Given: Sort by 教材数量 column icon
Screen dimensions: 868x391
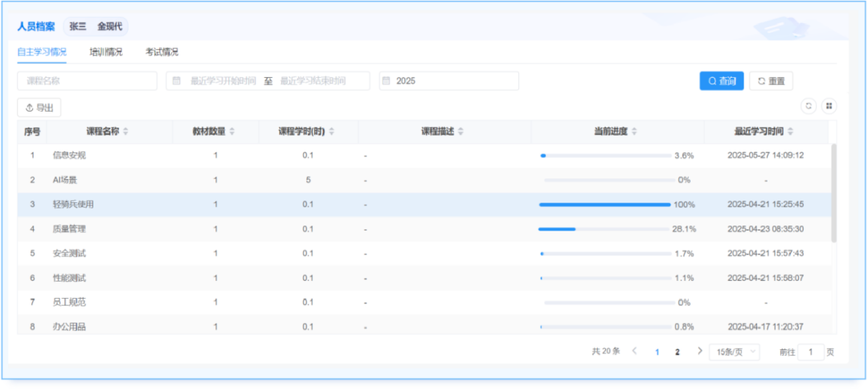Looking at the screenshot, I should (x=231, y=132).
